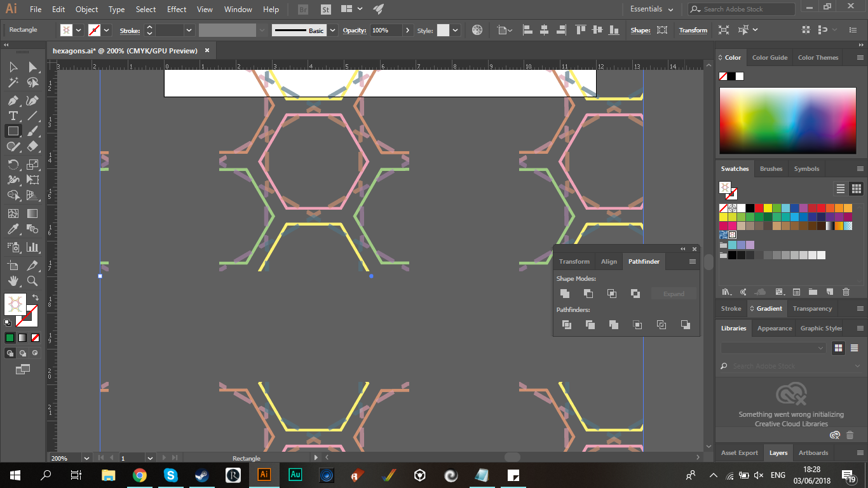
Task: Select the Rectangle tool in the toolbox
Action: (x=13, y=131)
